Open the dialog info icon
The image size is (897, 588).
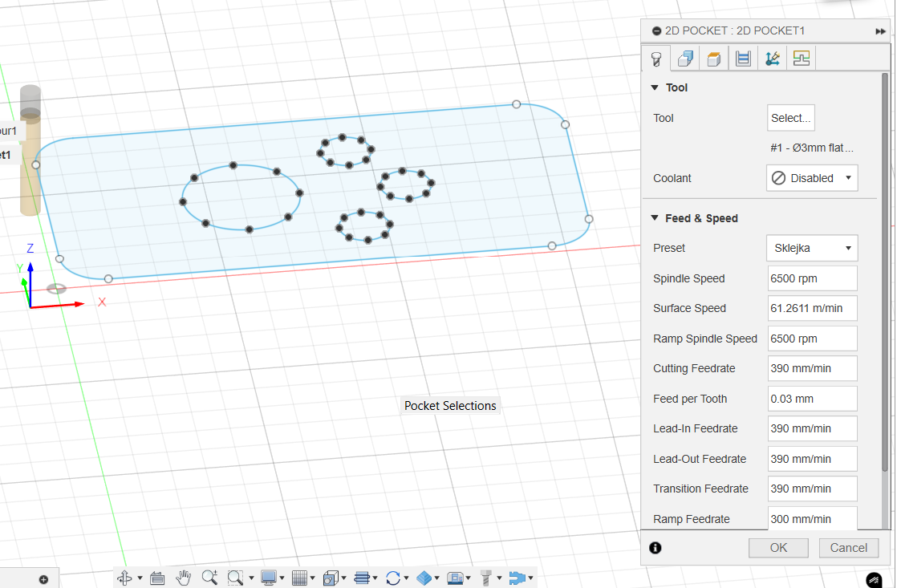[655, 548]
